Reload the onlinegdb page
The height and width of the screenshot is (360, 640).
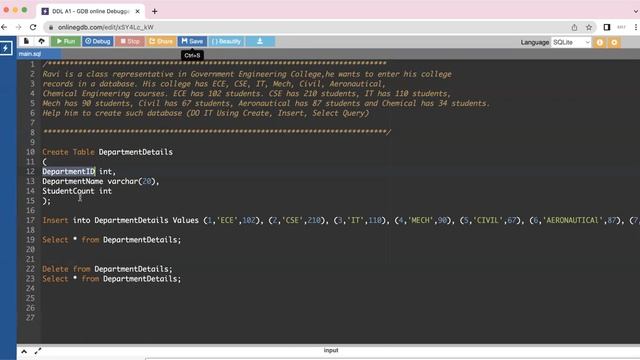click(33, 27)
